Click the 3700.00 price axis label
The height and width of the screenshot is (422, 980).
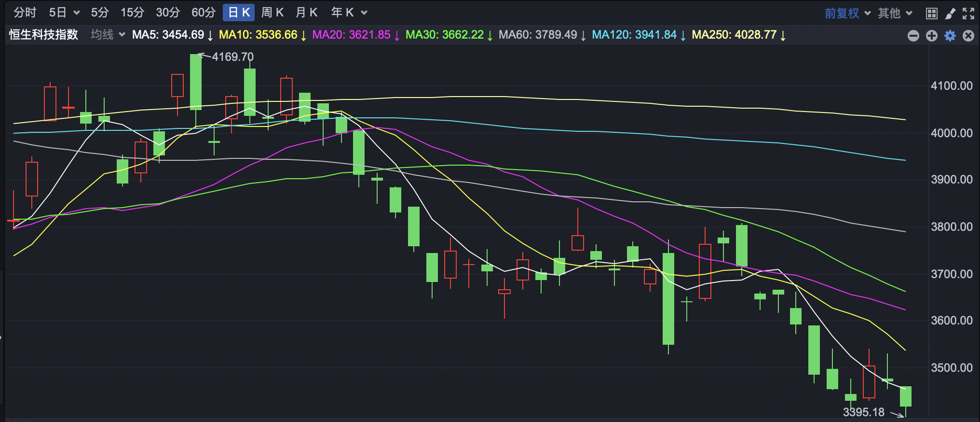pos(952,274)
